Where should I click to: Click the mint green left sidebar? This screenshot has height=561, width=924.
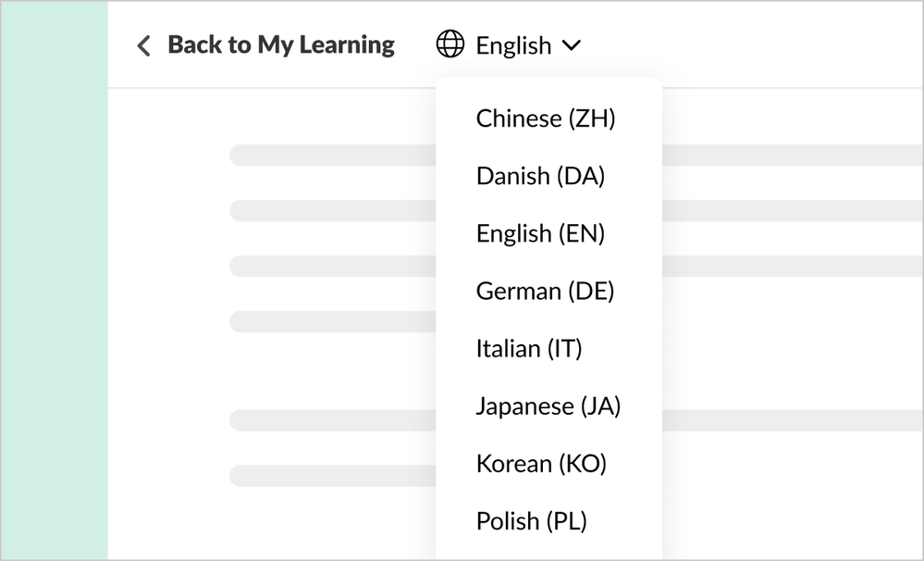click(x=54, y=278)
